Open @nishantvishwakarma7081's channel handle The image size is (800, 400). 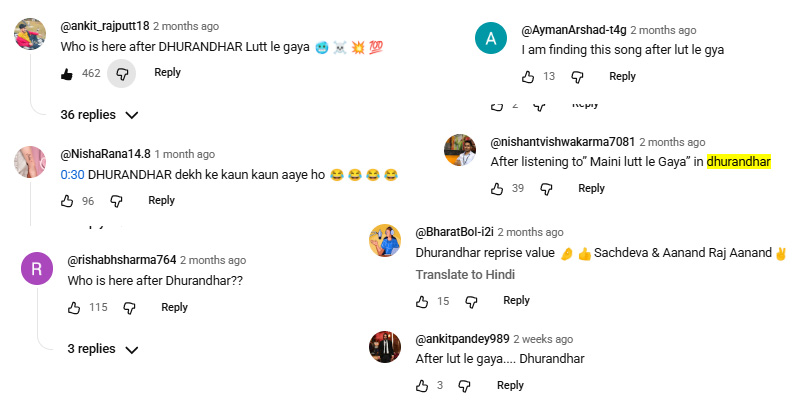(x=562, y=142)
